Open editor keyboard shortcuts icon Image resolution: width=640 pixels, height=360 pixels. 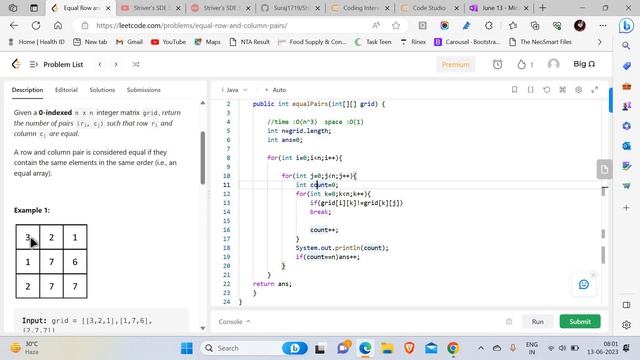562,89
